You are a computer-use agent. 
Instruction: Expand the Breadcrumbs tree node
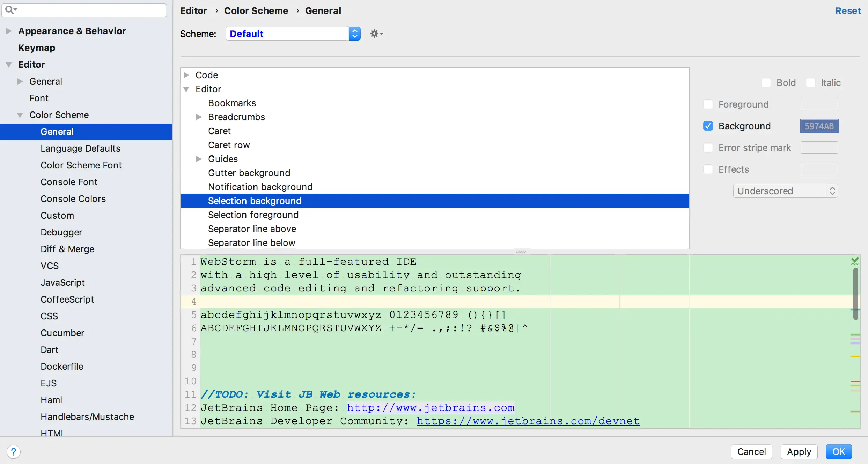[199, 117]
